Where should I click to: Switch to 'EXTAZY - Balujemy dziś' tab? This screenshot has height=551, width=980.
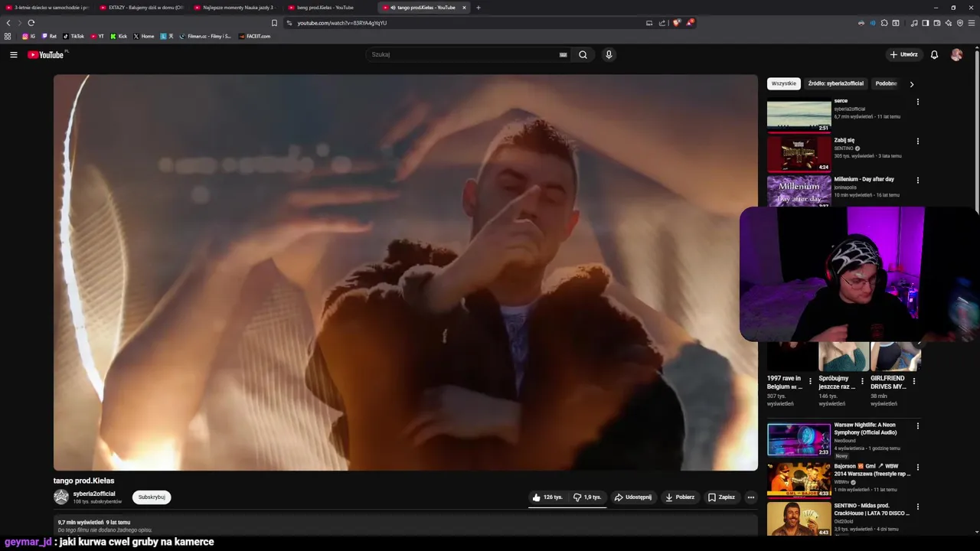click(142, 8)
